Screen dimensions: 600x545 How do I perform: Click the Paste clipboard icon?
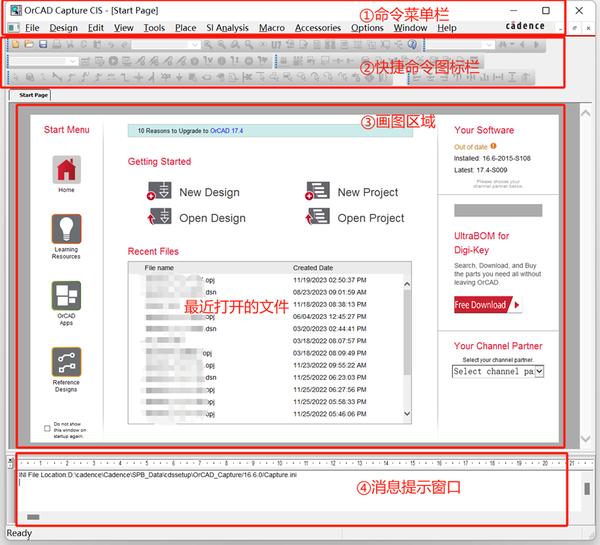pos(97,44)
